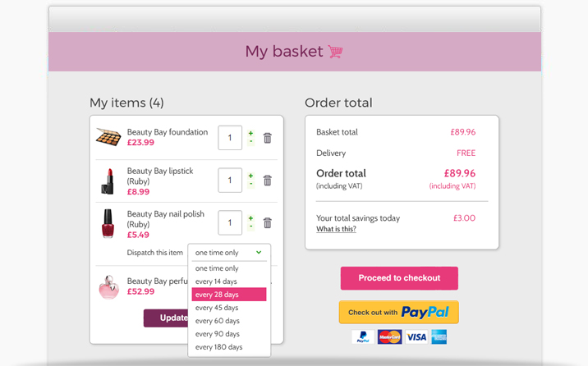Click the £23.99 foundation price

click(x=140, y=142)
